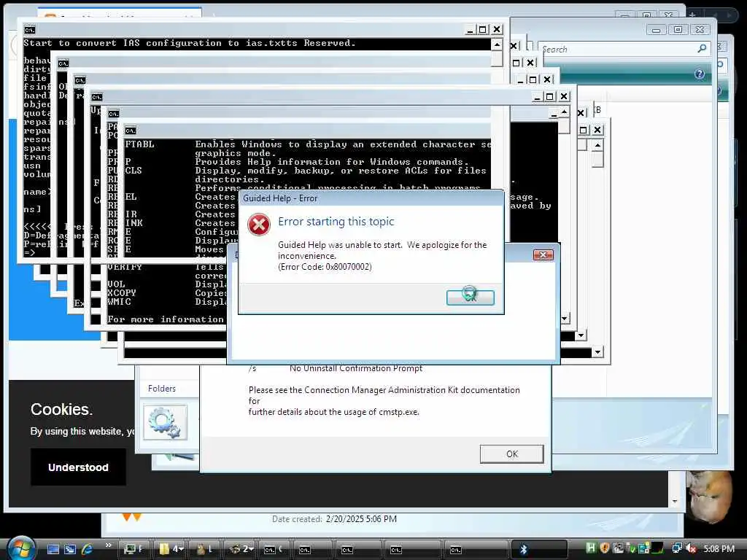Open the taskbar group labeled 2
Viewport: 747px width, 560px height.
(241, 549)
